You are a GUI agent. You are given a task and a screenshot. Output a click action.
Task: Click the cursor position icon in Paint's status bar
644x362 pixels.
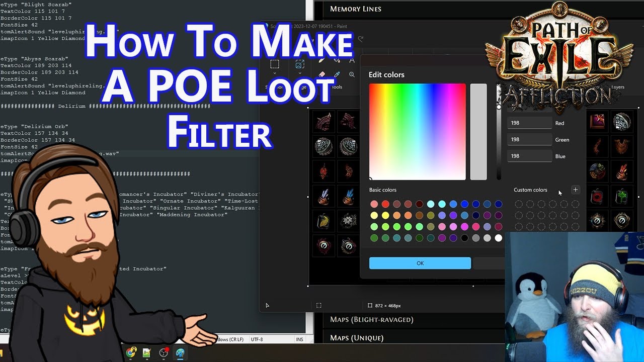[x=267, y=305]
